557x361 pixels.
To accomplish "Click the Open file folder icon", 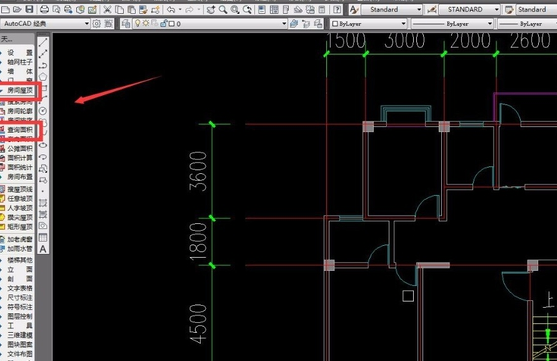I will pyautogui.click(x=17, y=10).
